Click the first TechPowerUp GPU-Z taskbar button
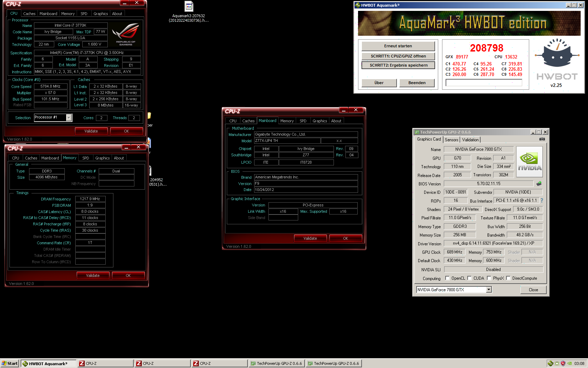Image resolution: width=588 pixels, height=368 pixels. (x=276, y=363)
